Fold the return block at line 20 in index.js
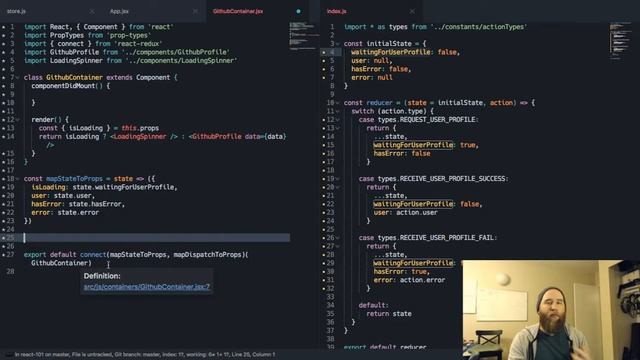The image size is (640, 360). tap(338, 187)
